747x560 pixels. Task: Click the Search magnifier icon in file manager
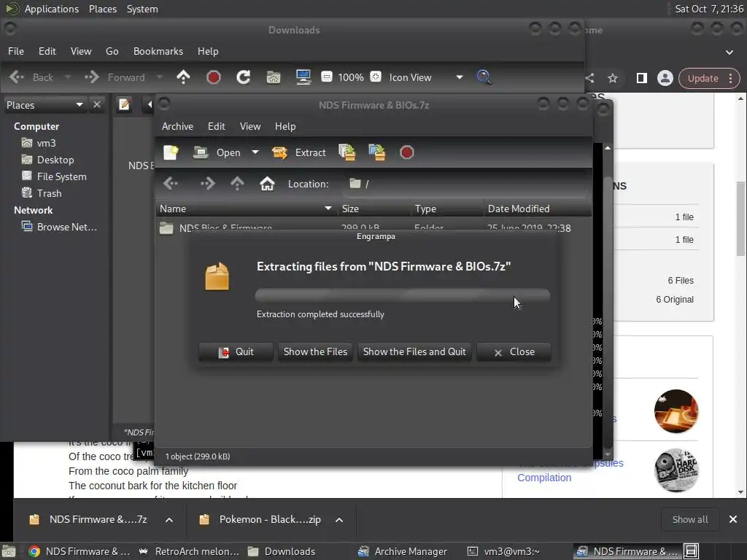[x=484, y=77]
